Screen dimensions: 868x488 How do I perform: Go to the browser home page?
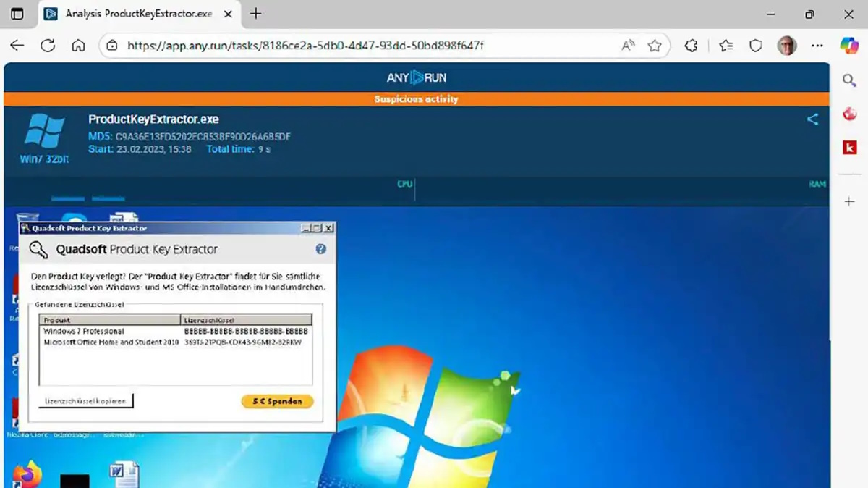click(78, 45)
